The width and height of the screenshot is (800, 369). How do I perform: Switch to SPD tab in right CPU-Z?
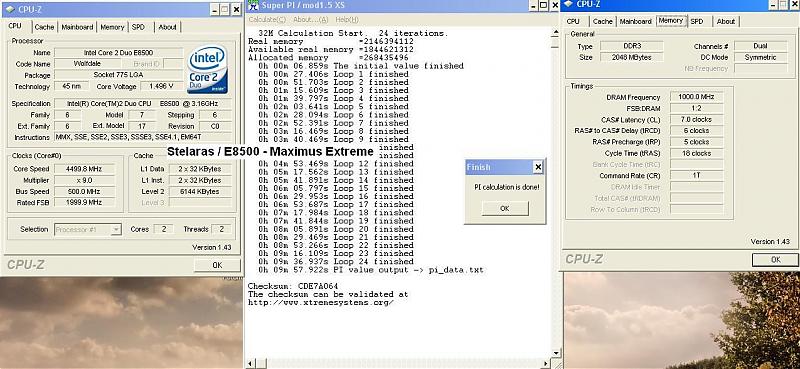tap(697, 21)
